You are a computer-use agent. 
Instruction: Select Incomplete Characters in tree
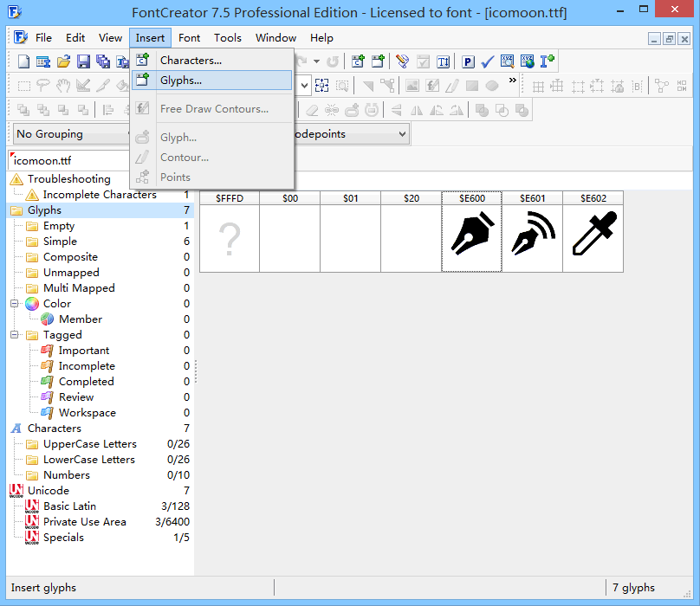[100, 195]
